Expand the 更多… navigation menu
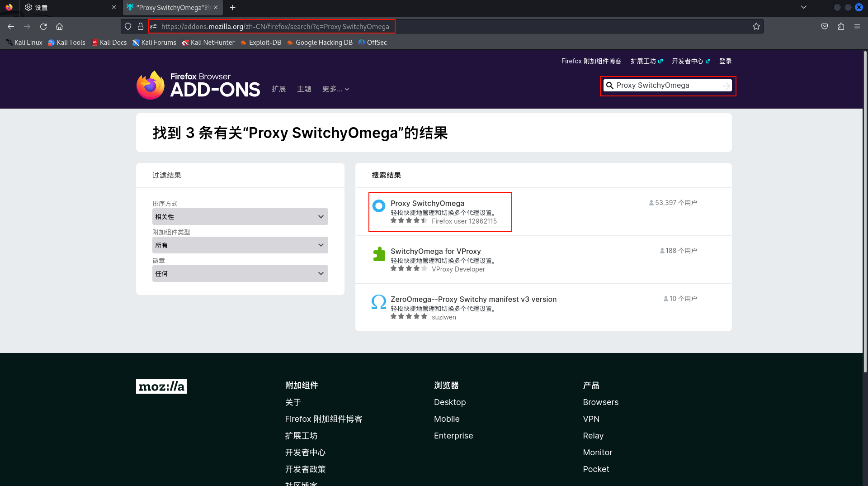The image size is (868, 486). (335, 89)
